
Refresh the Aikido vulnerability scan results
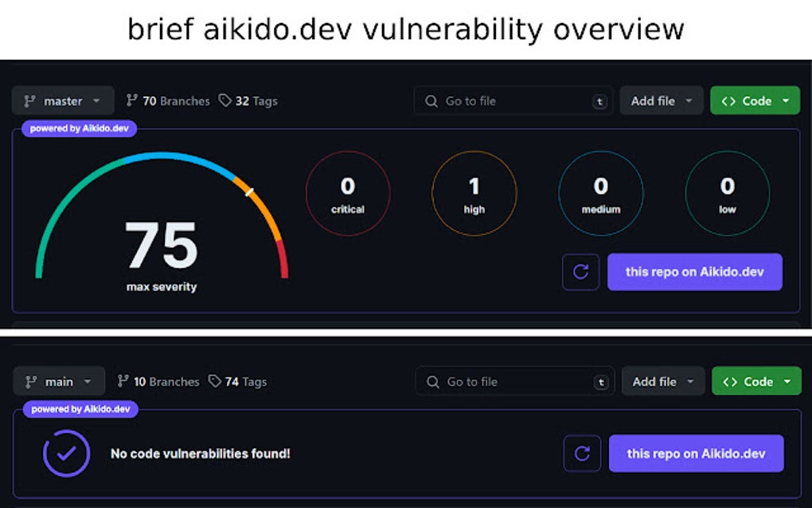click(x=580, y=272)
